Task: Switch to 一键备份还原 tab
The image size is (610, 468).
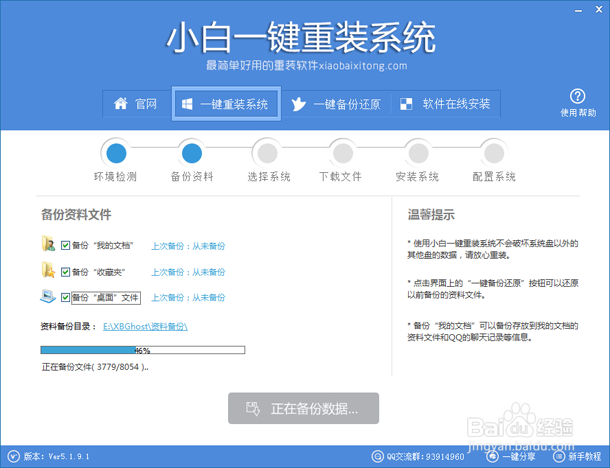Action: coord(336,104)
